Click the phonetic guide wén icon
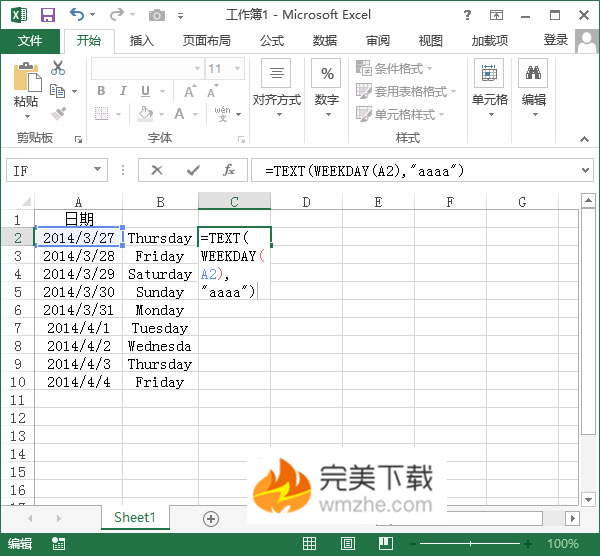The image size is (600, 556). 223,114
